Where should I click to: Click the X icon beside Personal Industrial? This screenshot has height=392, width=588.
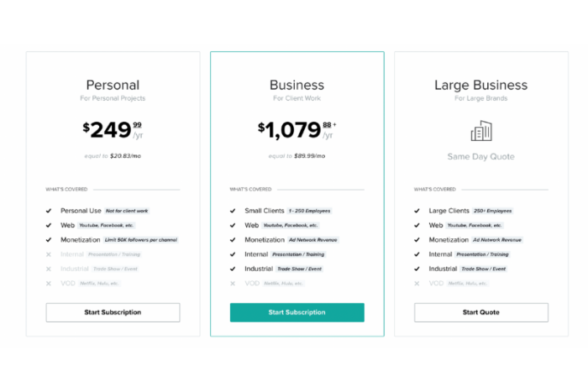pos(49,269)
